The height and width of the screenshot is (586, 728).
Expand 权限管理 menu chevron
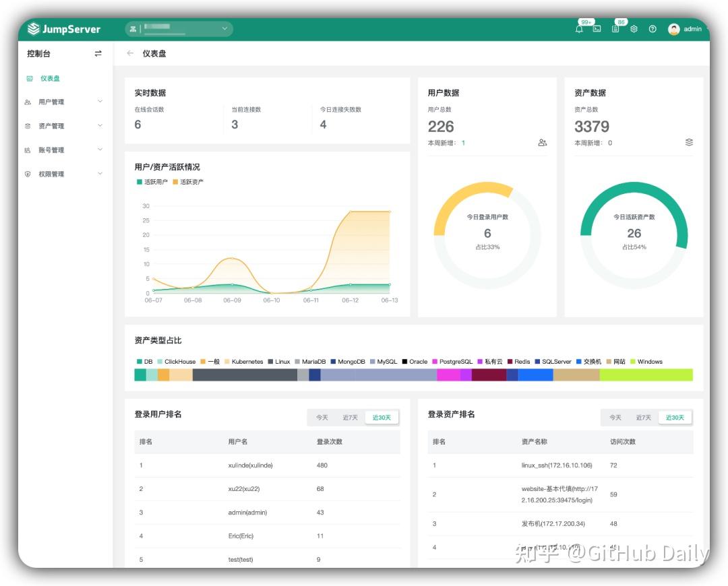point(100,174)
